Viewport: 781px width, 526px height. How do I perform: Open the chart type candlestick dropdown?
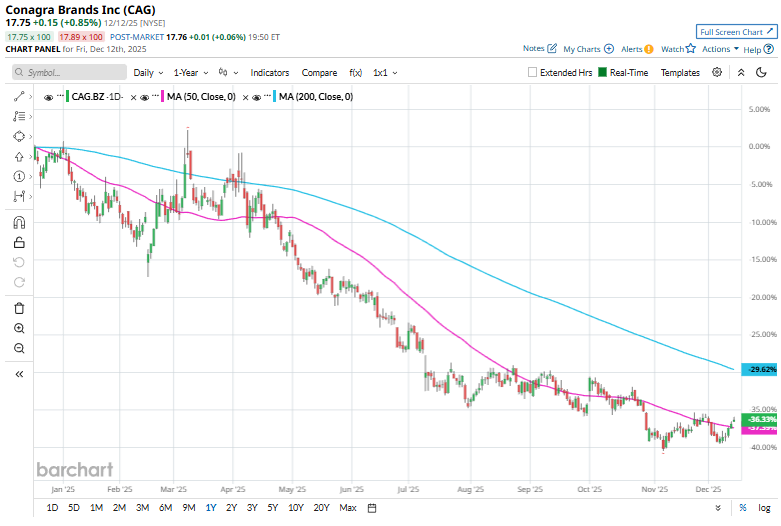pyautogui.click(x=228, y=73)
